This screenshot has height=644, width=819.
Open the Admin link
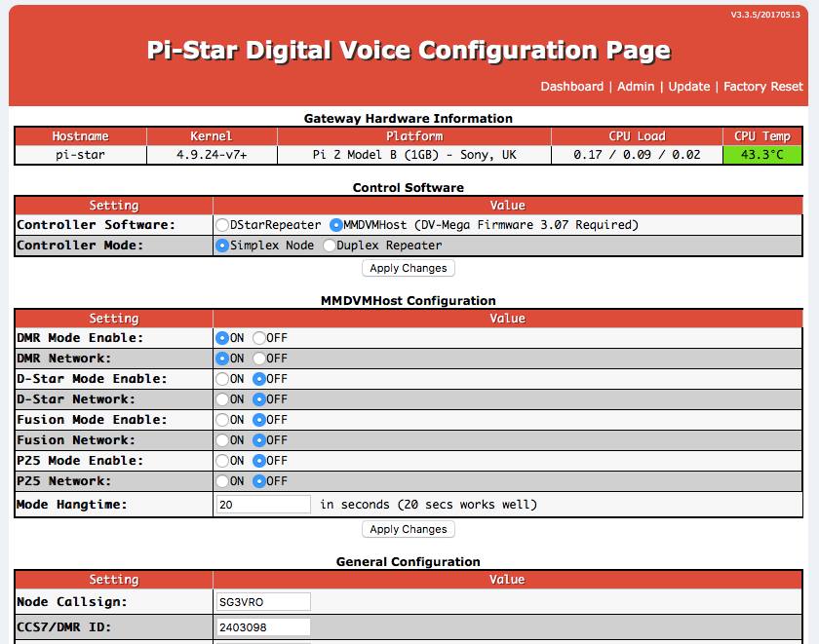click(x=636, y=86)
